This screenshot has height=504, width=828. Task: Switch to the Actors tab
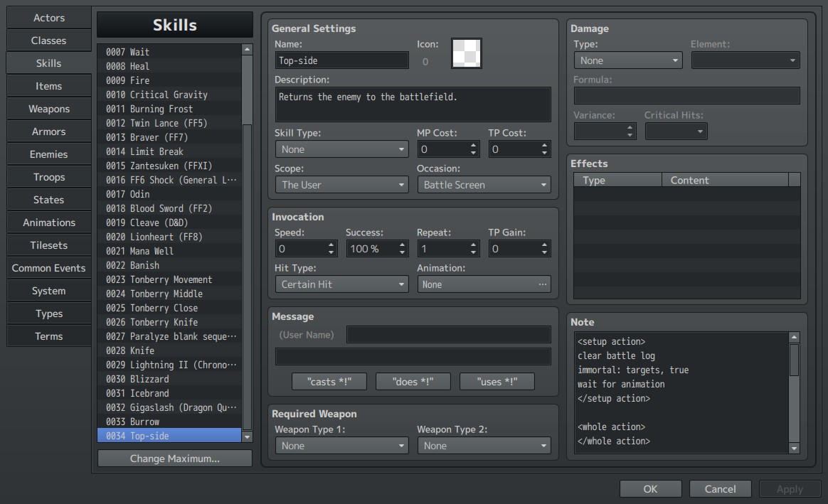[49, 18]
